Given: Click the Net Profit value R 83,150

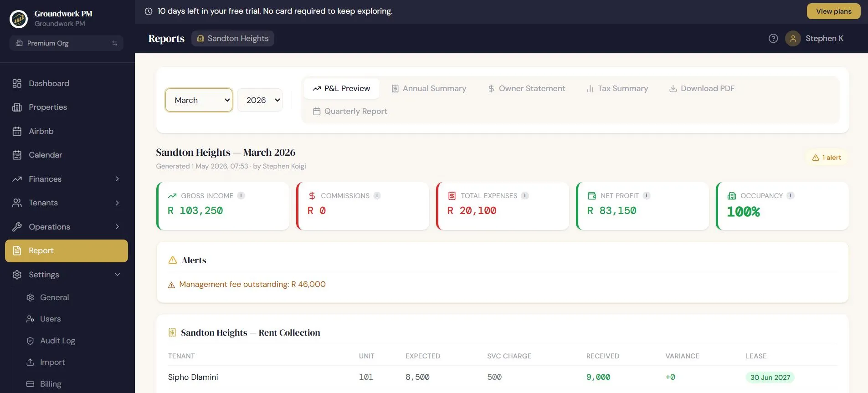Looking at the screenshot, I should tap(612, 210).
